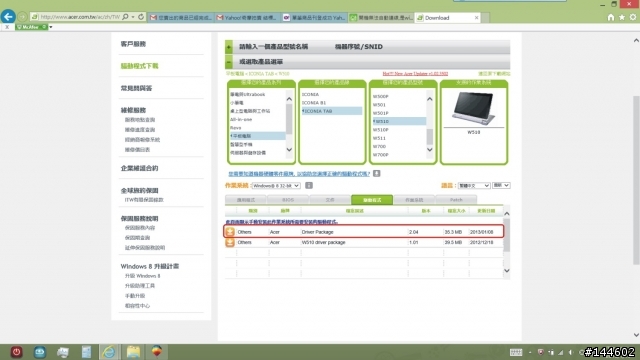Click the info icon beside operating system dropdown
Image resolution: width=640 pixels, height=360 pixels.
coord(309,186)
